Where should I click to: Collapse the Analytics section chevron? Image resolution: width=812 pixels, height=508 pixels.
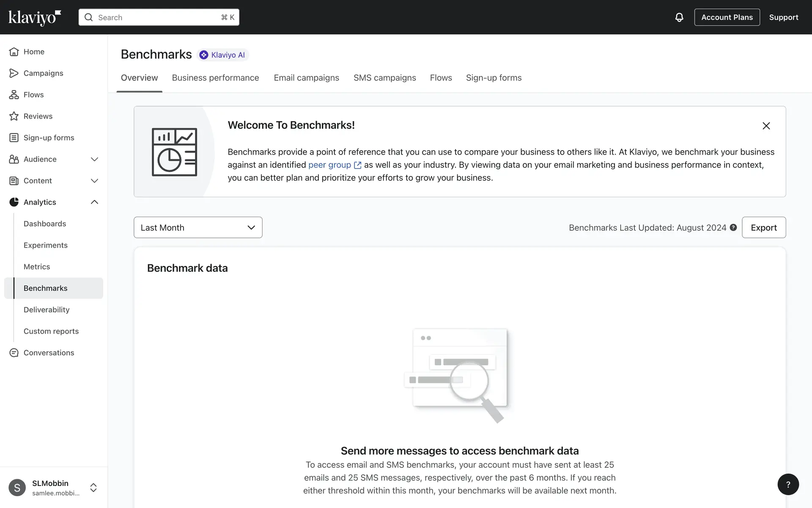pos(94,202)
